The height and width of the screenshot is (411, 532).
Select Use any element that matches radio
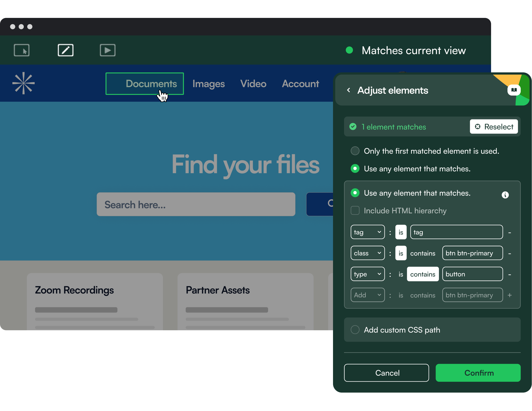(355, 168)
